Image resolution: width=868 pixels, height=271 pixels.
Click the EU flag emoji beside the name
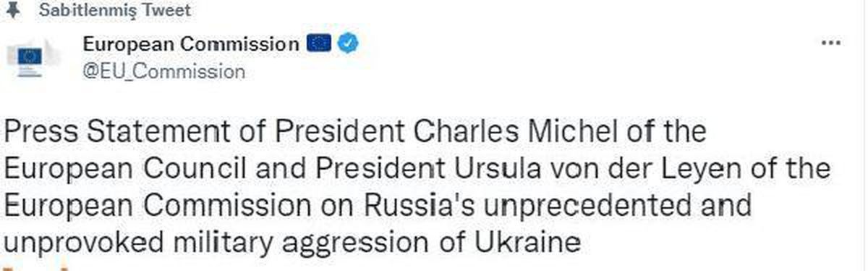point(318,44)
